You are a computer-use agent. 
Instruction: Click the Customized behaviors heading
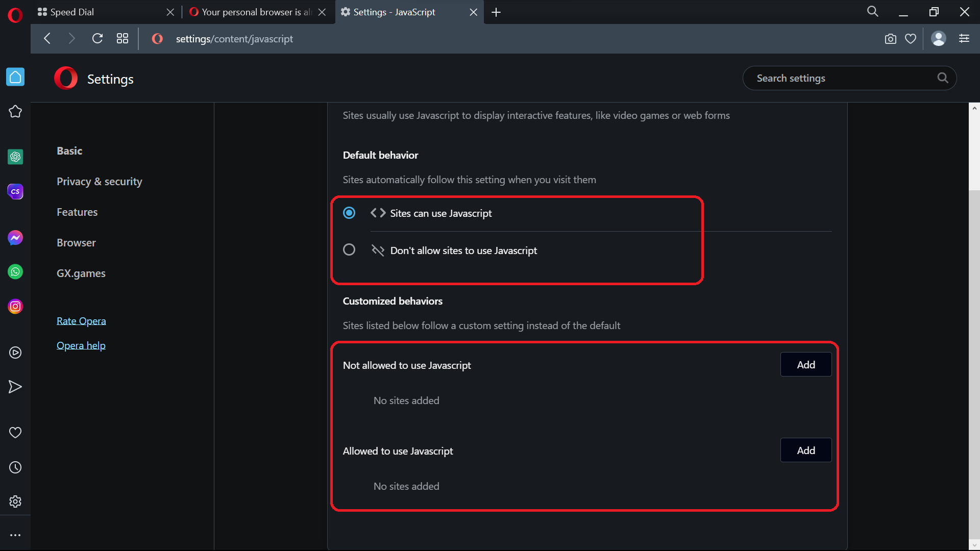coord(393,301)
